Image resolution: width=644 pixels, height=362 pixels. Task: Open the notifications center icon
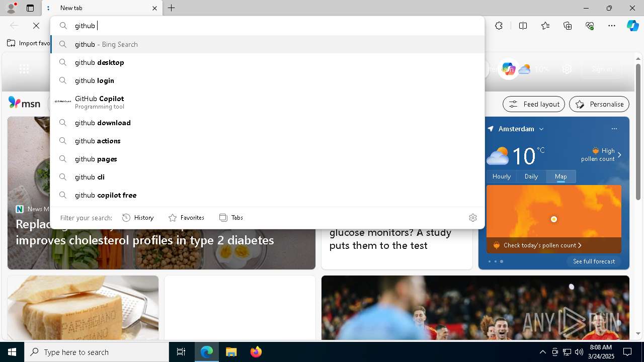(627, 352)
